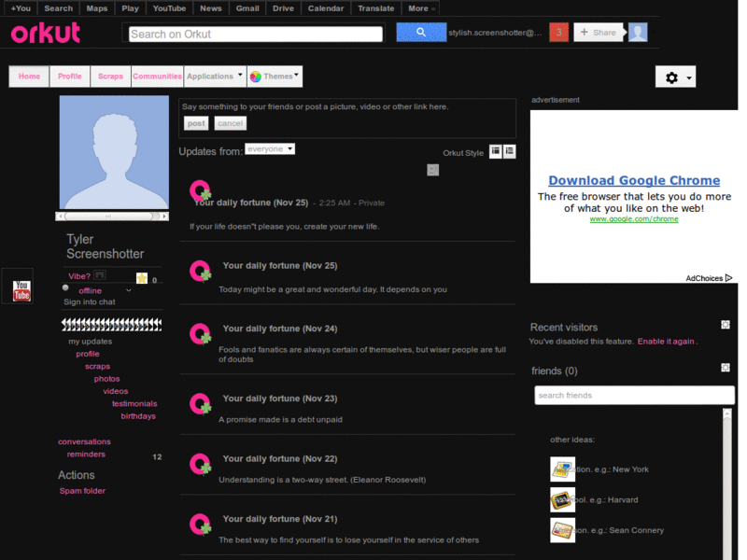Open the Home tab
This screenshot has width=747, height=560.
(x=29, y=77)
